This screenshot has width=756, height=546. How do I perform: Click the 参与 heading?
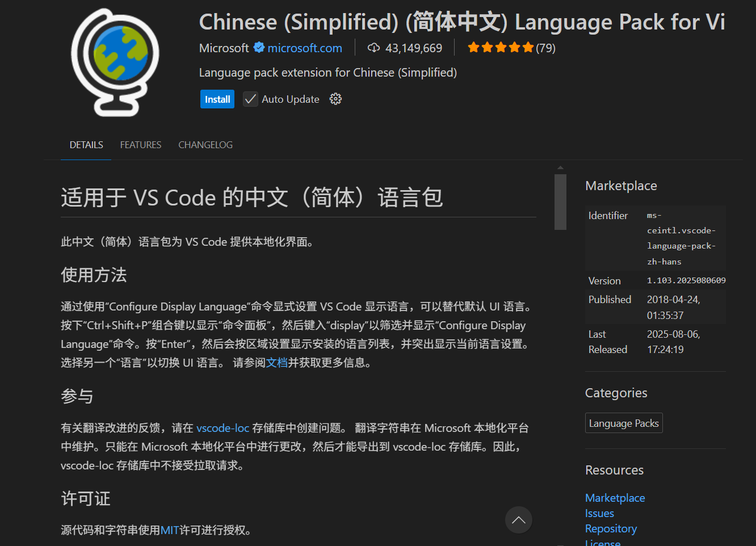77,396
